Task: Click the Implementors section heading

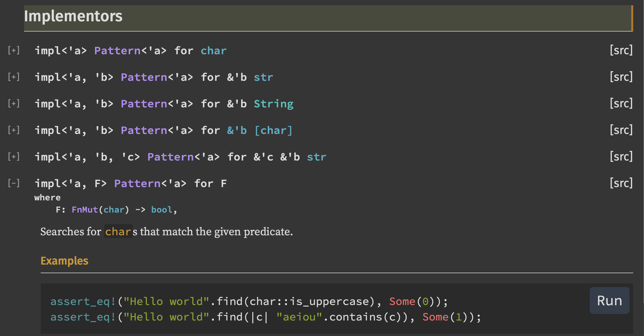Action: tap(73, 16)
